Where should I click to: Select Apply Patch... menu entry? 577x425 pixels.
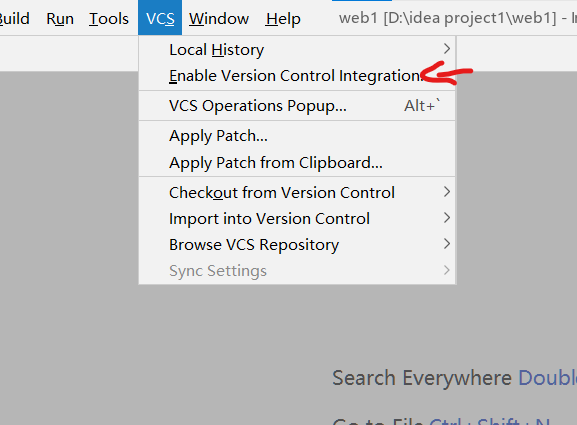click(297, 136)
